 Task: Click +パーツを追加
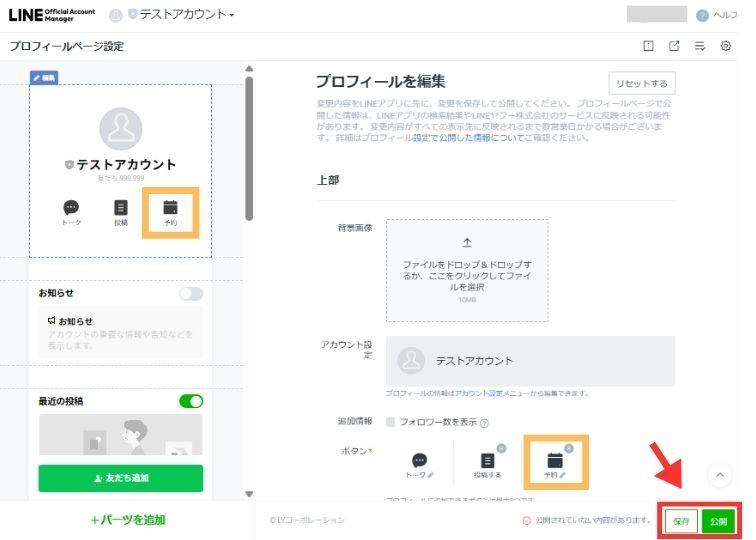point(128,520)
